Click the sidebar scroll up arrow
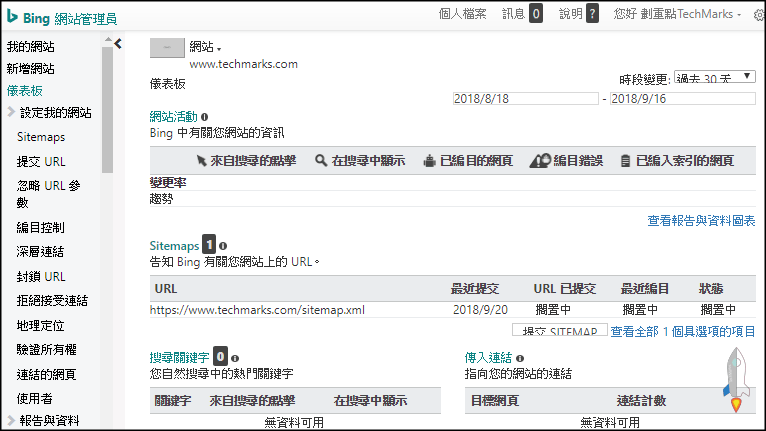Screen dimensions: 766x431 click(108, 40)
